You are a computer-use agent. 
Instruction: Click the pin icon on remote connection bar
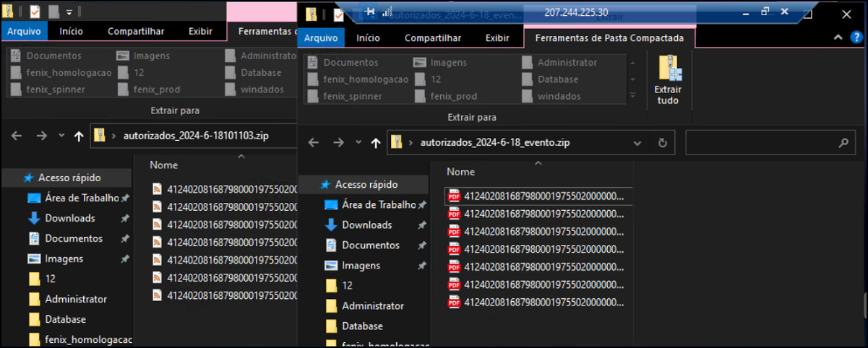(371, 12)
